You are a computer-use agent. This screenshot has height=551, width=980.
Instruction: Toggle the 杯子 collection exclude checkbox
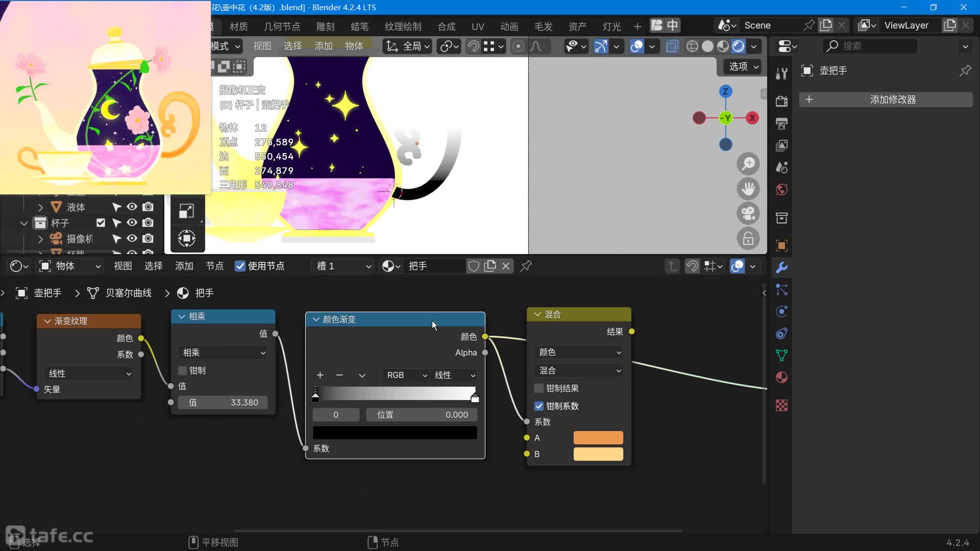[x=101, y=223]
